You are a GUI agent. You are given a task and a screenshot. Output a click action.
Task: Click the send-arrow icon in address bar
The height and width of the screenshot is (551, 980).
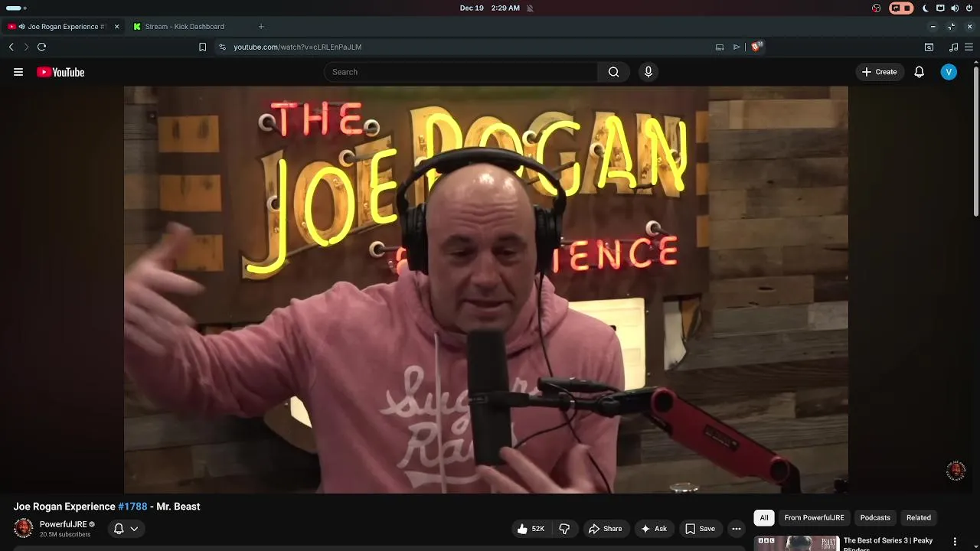click(737, 47)
